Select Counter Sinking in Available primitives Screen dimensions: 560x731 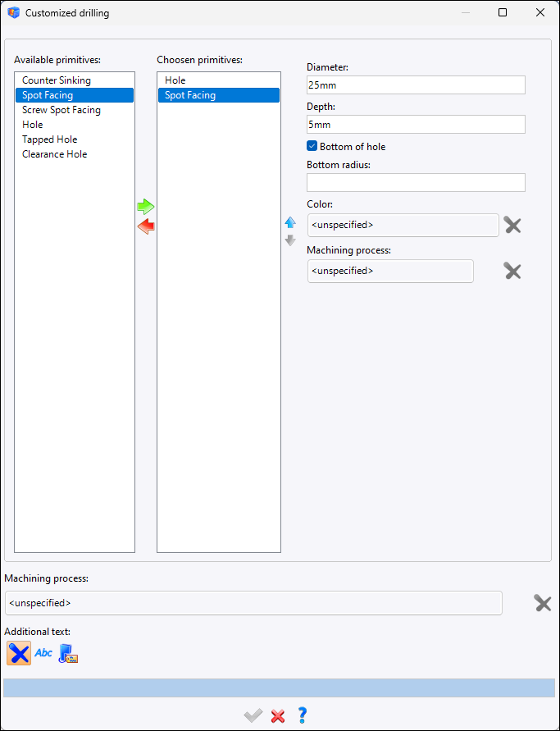(57, 80)
